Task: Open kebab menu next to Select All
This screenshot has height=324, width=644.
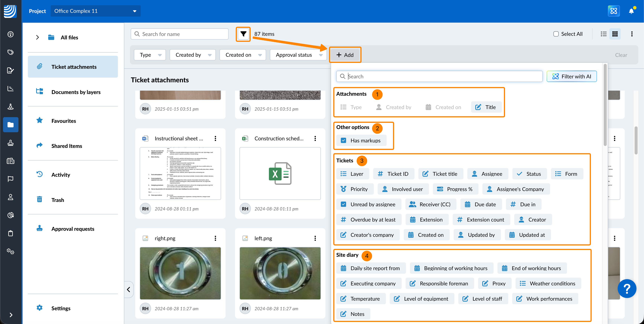Action: pyautogui.click(x=632, y=34)
